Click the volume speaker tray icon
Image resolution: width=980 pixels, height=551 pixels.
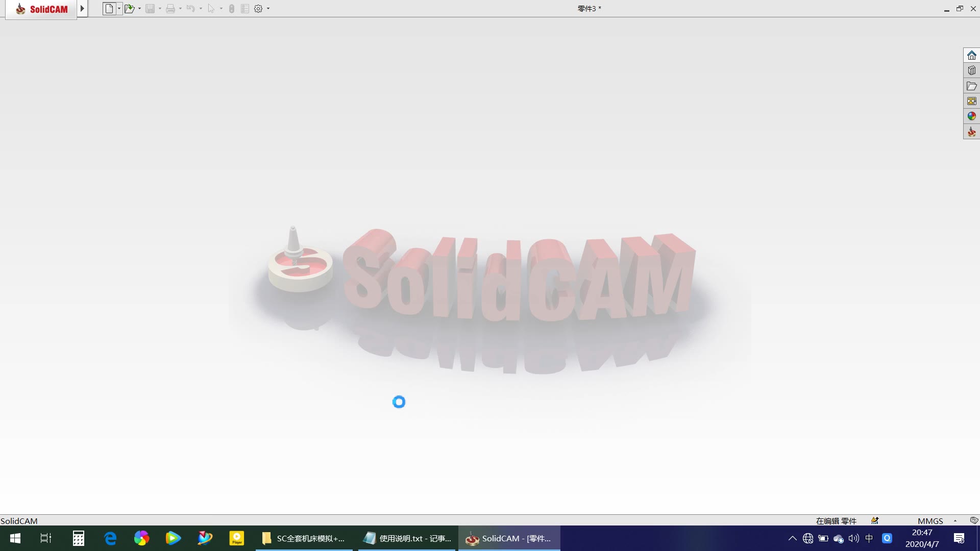[x=854, y=538]
